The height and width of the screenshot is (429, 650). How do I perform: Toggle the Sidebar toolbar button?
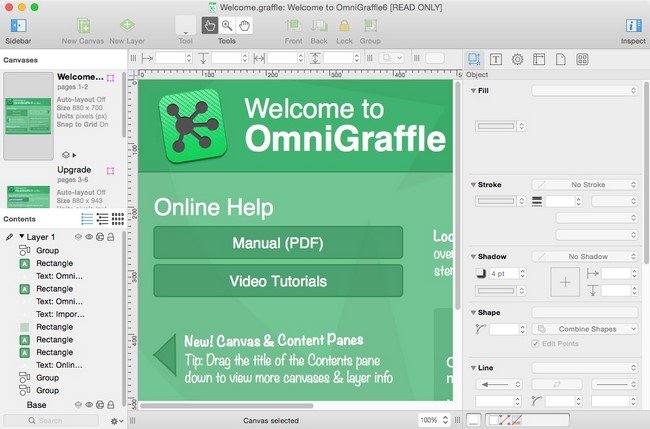click(18, 26)
